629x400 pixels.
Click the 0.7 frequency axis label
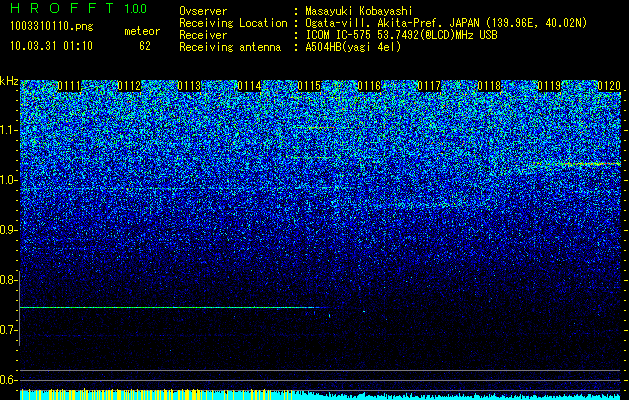[x=9, y=330]
